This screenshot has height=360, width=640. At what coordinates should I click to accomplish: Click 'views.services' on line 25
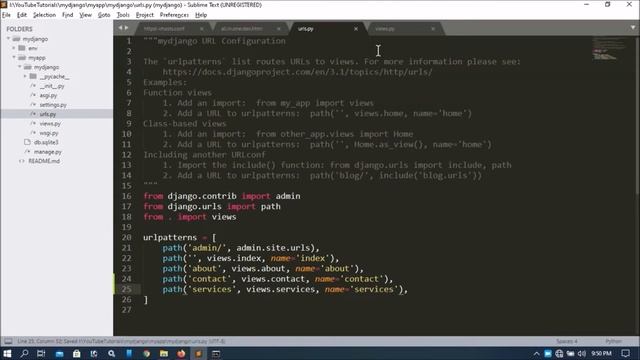280,289
